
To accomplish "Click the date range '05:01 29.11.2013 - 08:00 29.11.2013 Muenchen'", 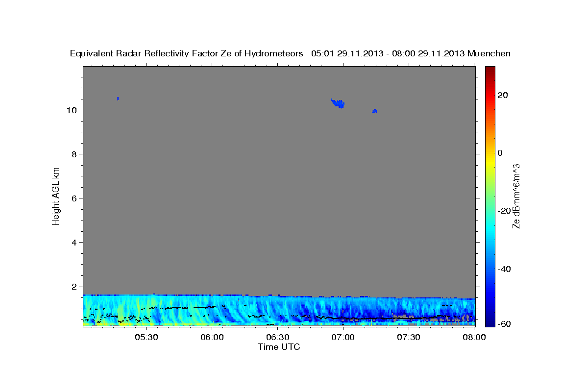I will point(411,53).
